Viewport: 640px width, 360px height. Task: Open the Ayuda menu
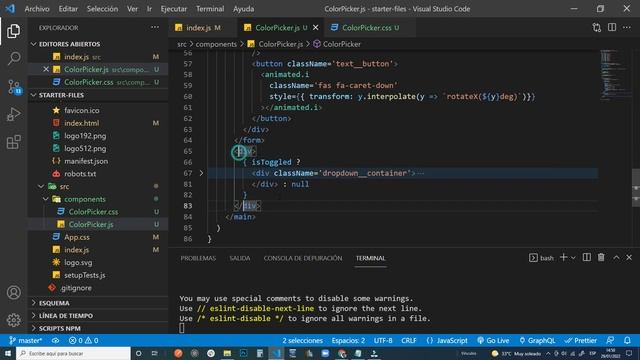243,9
